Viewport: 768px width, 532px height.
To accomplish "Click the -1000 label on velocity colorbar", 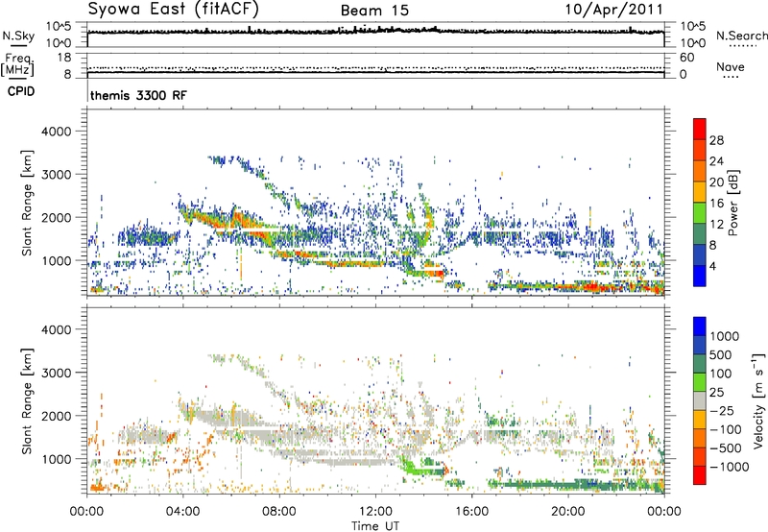I will [x=730, y=467].
